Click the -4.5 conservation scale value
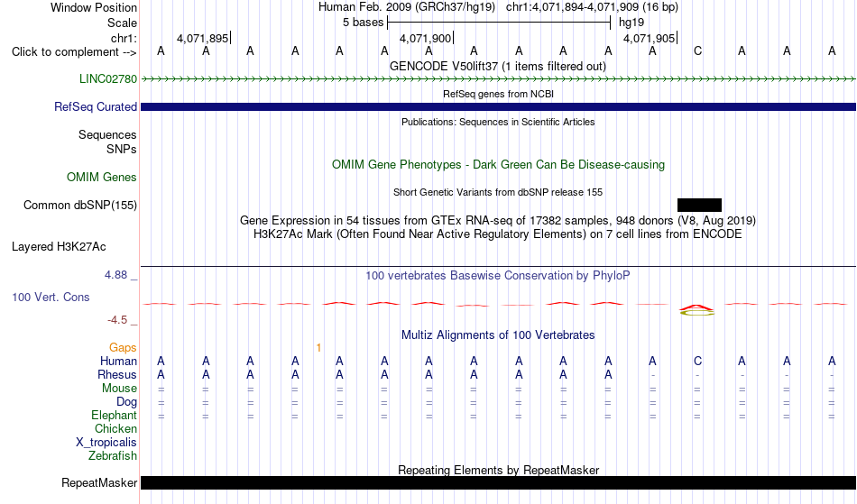This screenshot has width=857, height=504. pyautogui.click(x=117, y=320)
